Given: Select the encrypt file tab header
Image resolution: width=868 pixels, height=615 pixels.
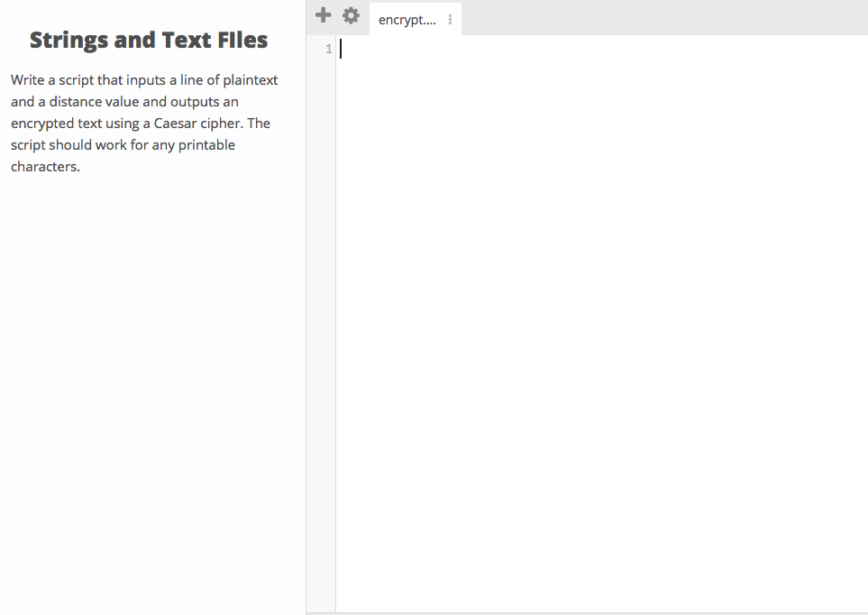Looking at the screenshot, I should point(406,18).
